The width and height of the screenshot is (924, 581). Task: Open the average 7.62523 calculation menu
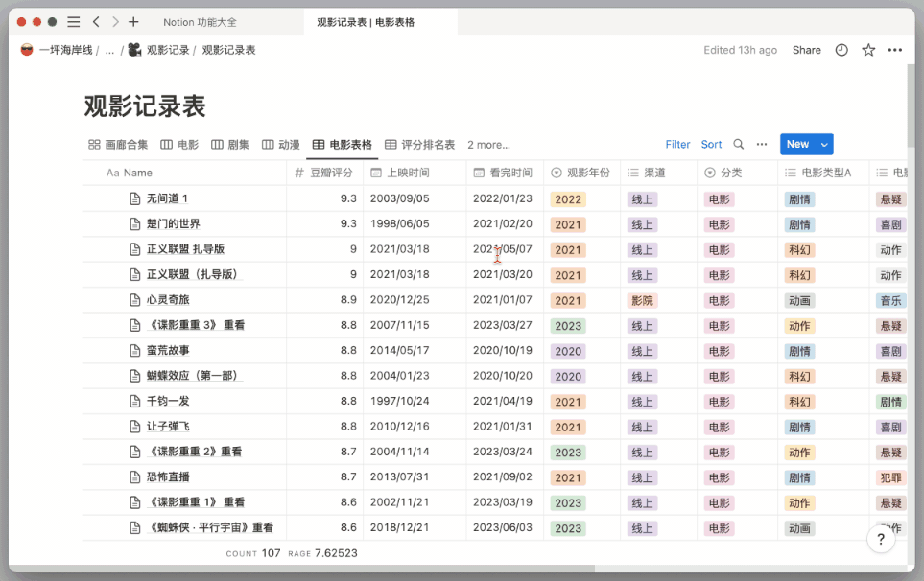tap(323, 553)
